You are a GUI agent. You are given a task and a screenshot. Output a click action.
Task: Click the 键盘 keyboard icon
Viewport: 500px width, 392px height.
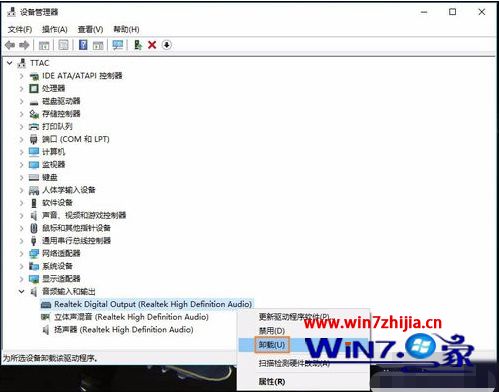pos(34,177)
